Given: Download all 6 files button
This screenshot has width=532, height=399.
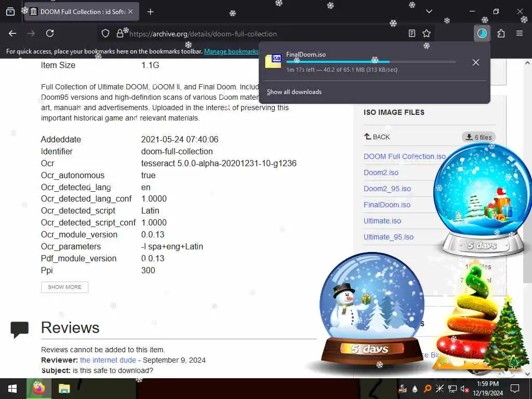Looking at the screenshot, I should click(x=478, y=137).
